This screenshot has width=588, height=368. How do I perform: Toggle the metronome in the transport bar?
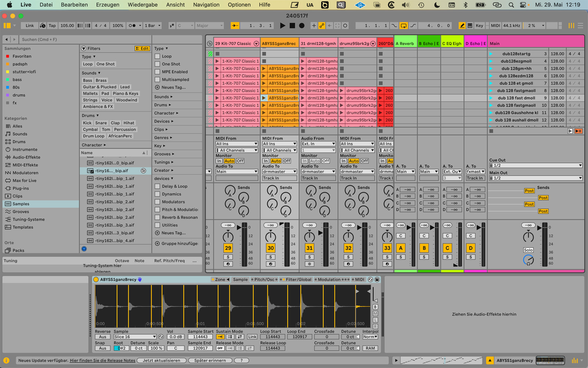click(x=132, y=26)
